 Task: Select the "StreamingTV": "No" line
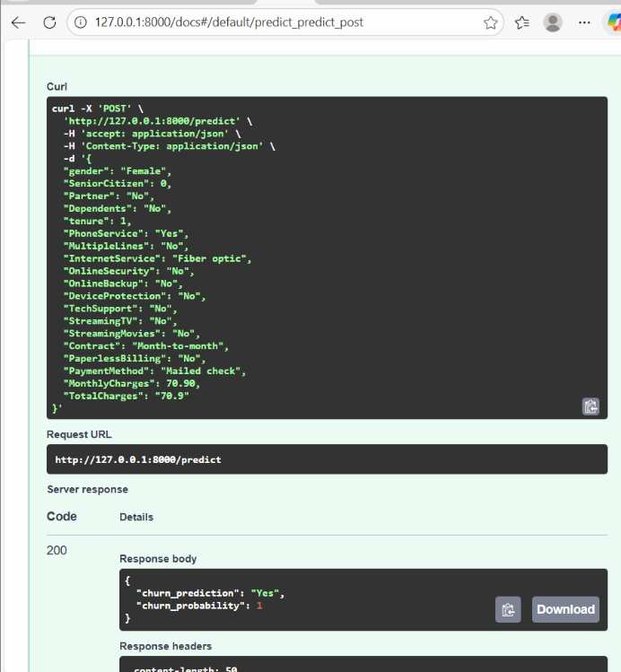[120, 321]
